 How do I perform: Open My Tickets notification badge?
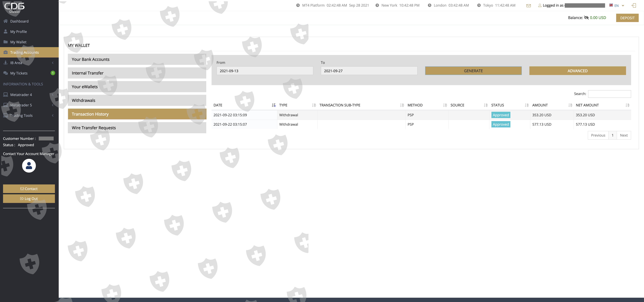tap(53, 73)
